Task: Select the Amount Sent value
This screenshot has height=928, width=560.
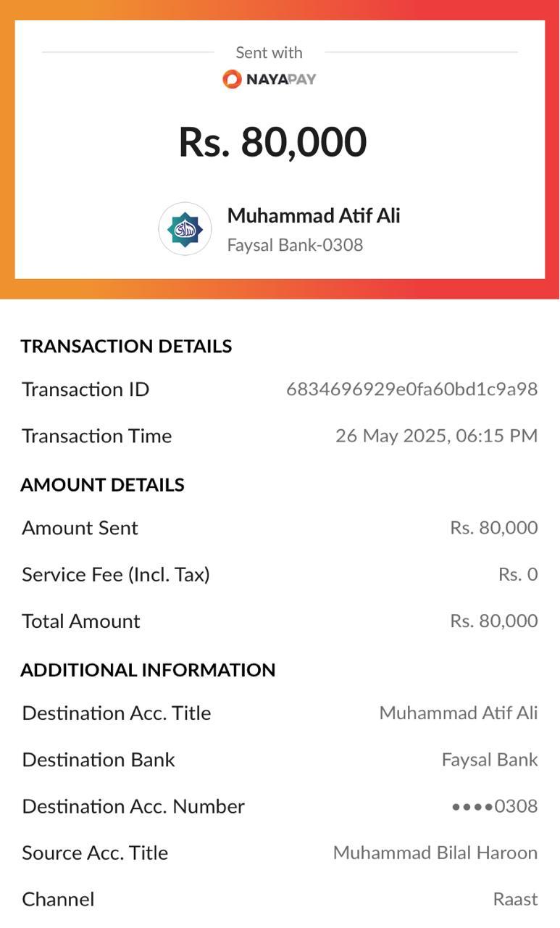Action: click(493, 528)
